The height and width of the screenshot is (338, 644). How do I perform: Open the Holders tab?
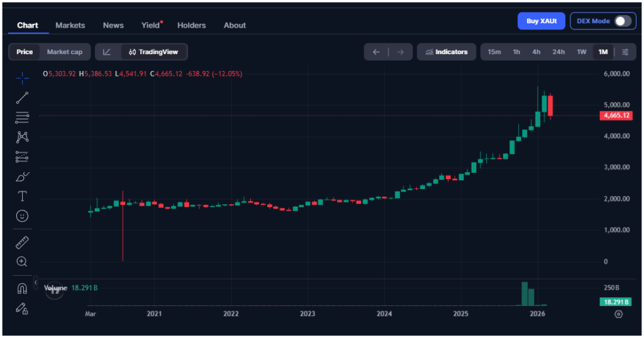click(191, 25)
